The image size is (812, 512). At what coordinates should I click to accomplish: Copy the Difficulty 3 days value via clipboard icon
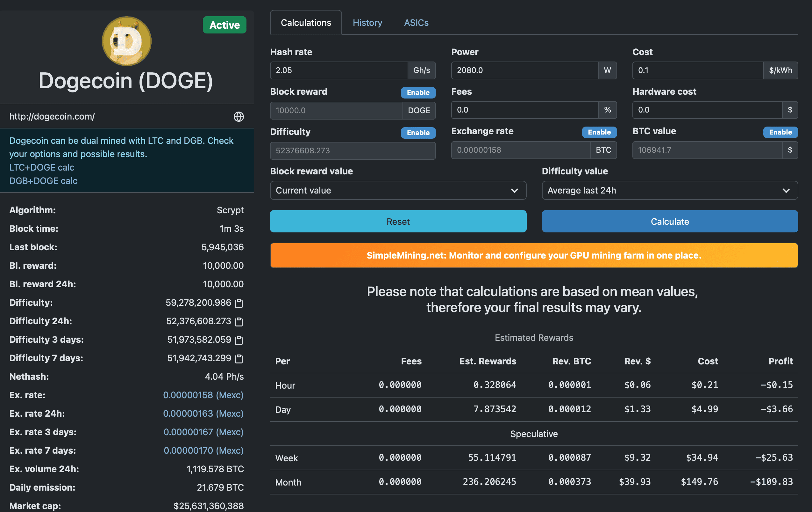point(239,340)
